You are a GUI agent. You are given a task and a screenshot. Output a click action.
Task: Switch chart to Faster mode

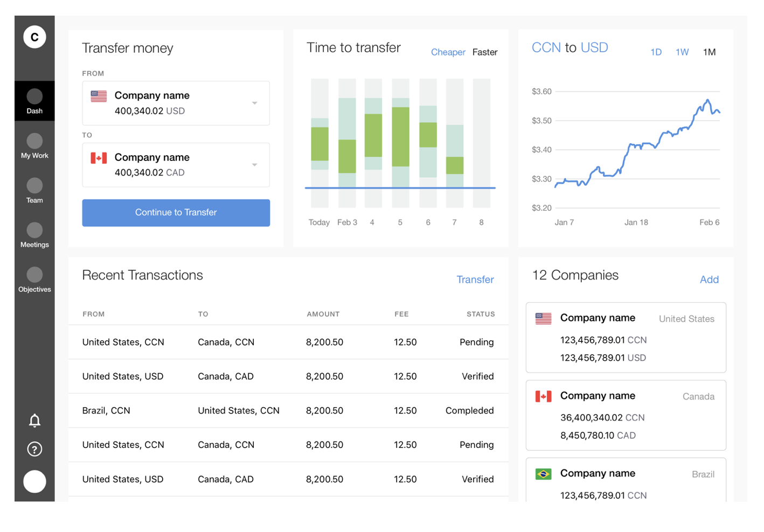coord(485,52)
